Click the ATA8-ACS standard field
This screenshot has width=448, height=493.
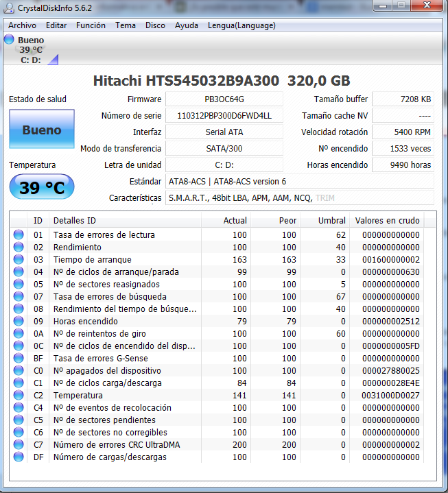coord(300,182)
